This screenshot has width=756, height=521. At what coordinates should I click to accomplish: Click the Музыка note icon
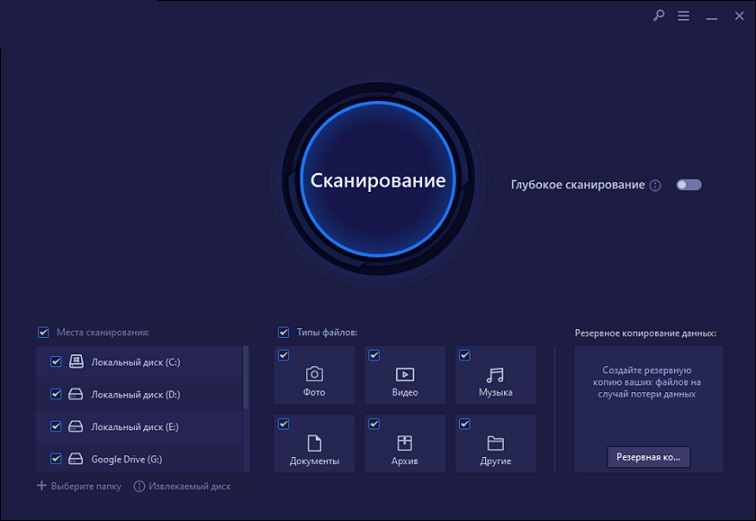pyautogui.click(x=495, y=375)
